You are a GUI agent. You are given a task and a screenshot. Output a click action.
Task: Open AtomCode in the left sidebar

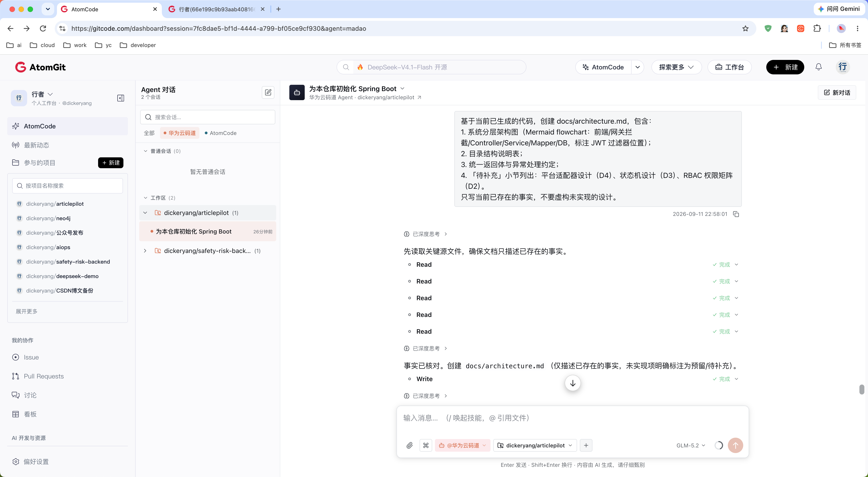pyautogui.click(x=67, y=126)
